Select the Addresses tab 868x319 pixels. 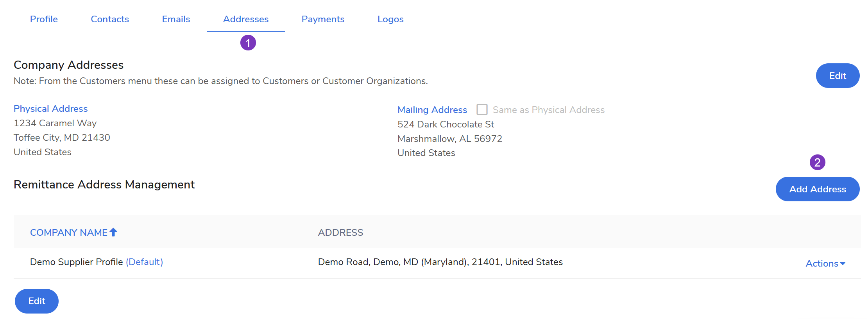pyautogui.click(x=246, y=19)
